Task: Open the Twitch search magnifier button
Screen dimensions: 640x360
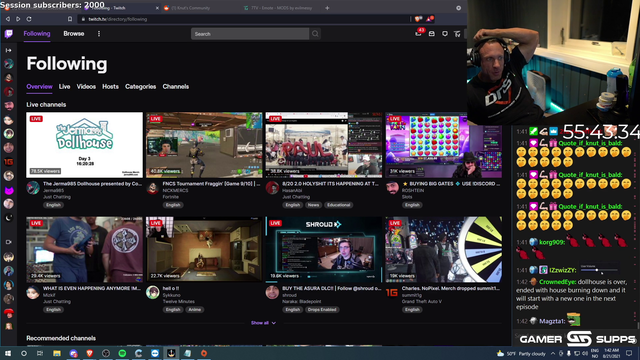Action: [x=315, y=34]
